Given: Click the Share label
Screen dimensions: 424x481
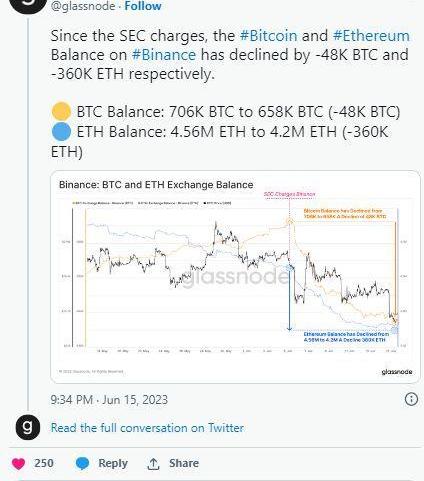Looking at the screenshot, I should coord(184,463).
